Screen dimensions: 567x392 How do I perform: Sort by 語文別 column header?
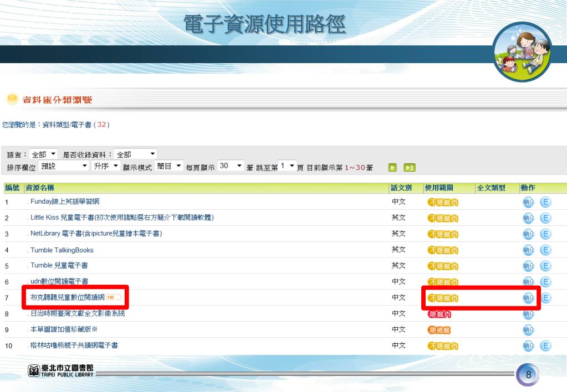click(x=401, y=188)
